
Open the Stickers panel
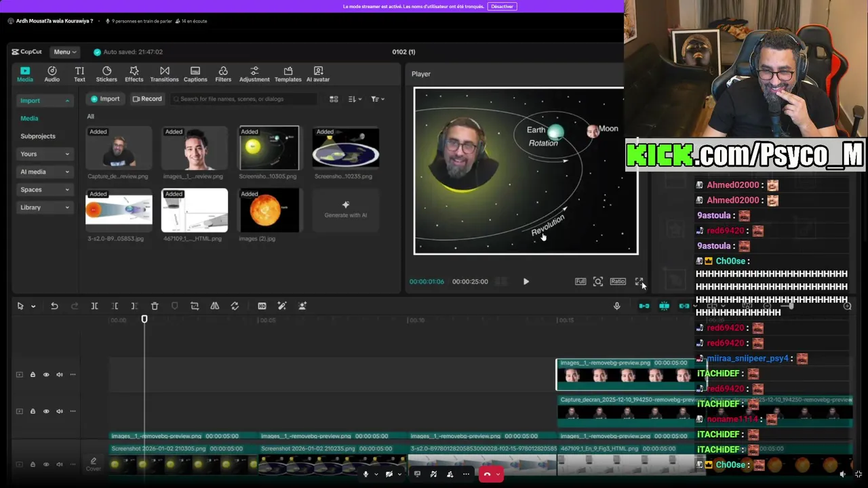(x=106, y=75)
